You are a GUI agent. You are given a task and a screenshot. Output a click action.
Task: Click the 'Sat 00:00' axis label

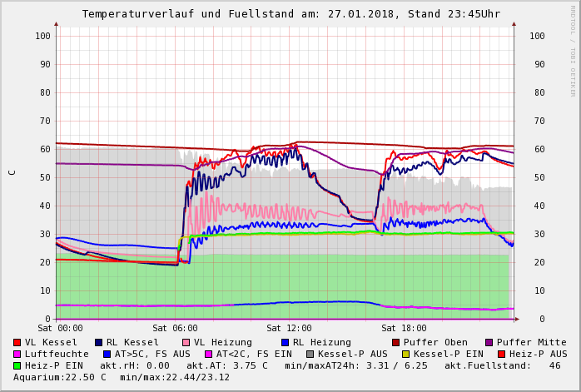tap(60, 329)
